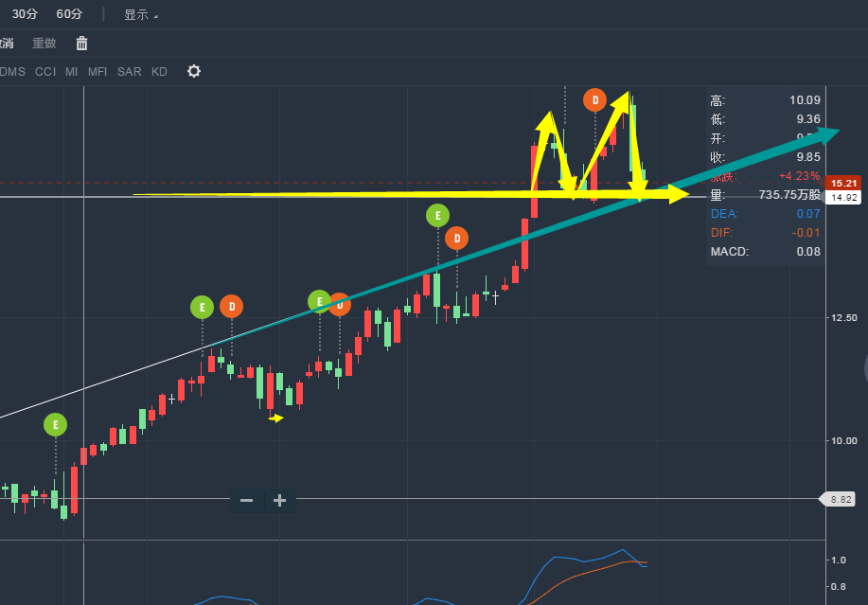The width and height of the screenshot is (868, 605).
Task: Zoom out the chart with minus button
Action: [x=247, y=501]
